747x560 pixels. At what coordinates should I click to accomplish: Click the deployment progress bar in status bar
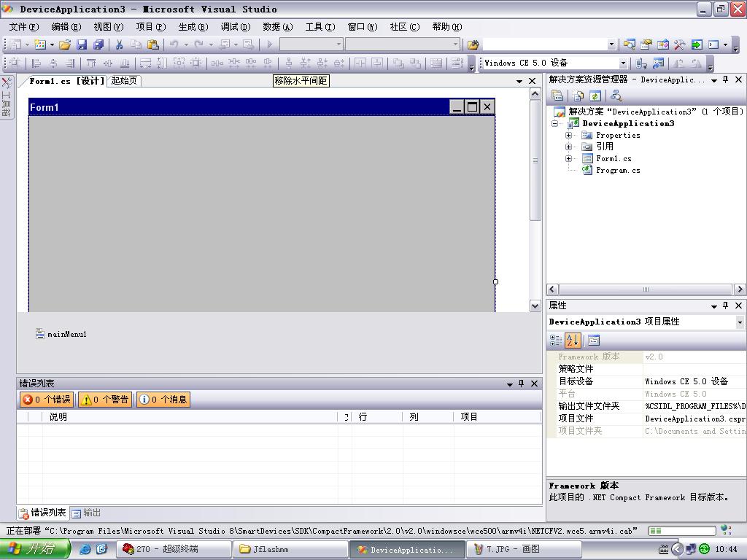(682, 531)
